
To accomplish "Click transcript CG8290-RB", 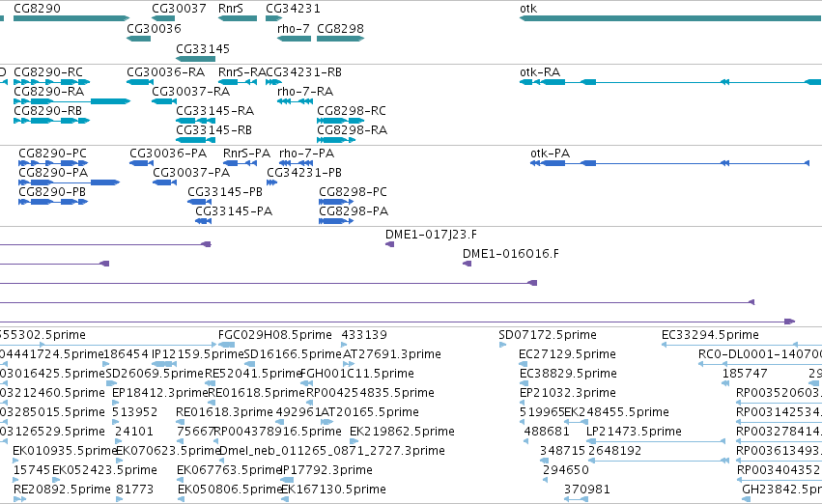I will 47,110.
